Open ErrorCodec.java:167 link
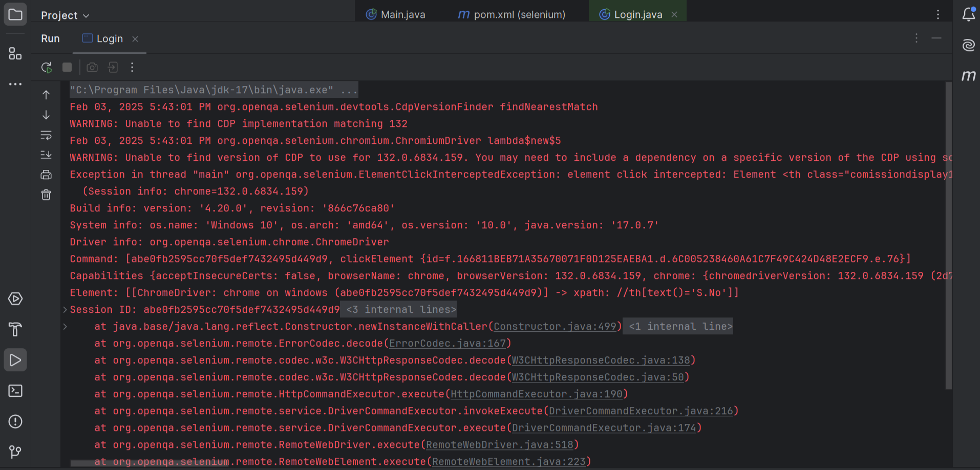The image size is (980, 470). pos(448,343)
